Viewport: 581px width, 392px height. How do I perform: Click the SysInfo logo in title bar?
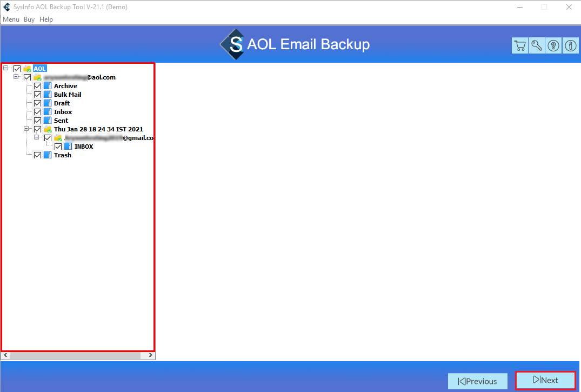click(x=6, y=7)
